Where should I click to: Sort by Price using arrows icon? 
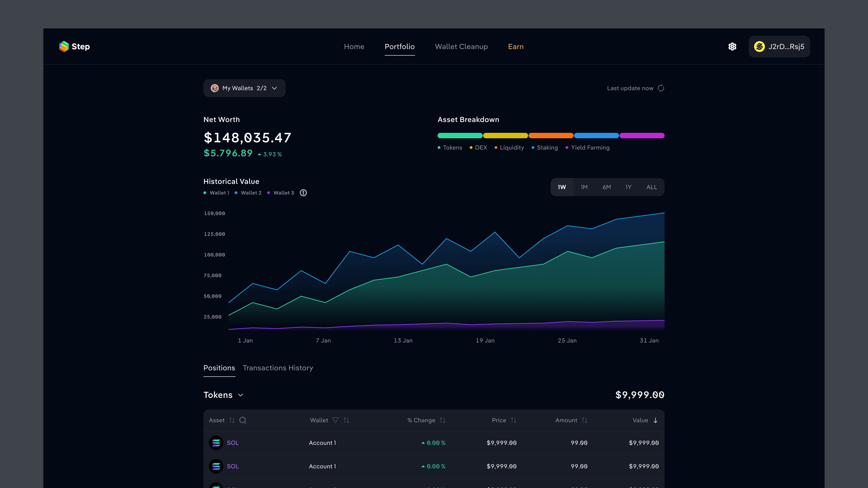pos(513,420)
